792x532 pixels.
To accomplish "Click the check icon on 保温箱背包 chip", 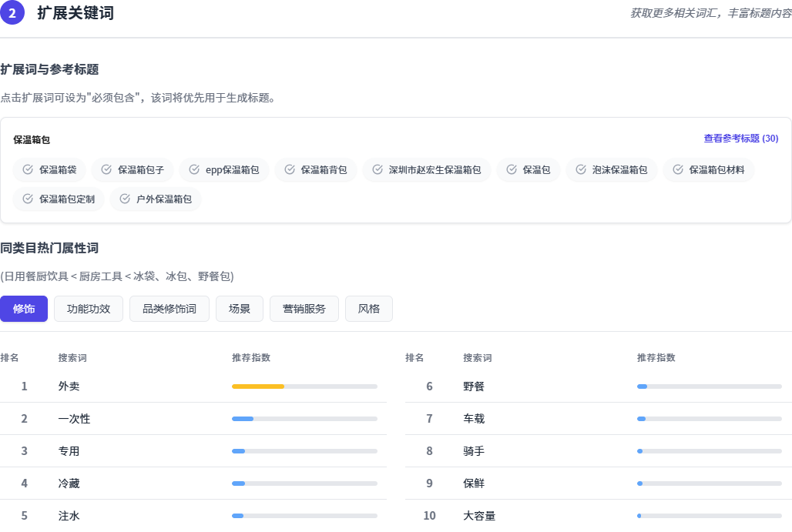I will pos(290,170).
